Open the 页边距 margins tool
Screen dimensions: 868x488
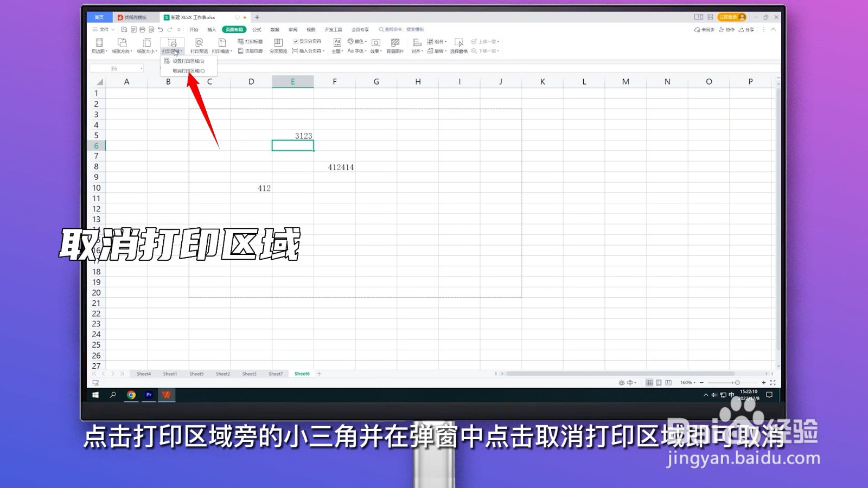pos(99,46)
